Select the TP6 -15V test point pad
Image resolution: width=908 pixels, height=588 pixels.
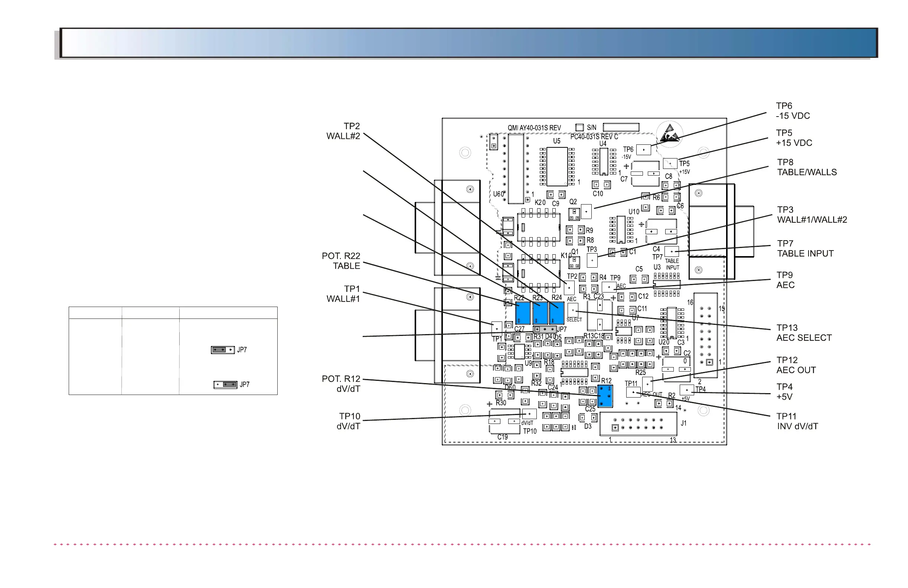tap(644, 150)
